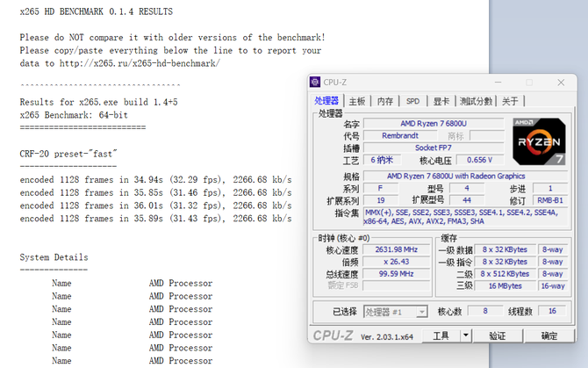The height and width of the screenshot is (368, 588).
Task: Click the 验证 button
Action: [498, 336]
